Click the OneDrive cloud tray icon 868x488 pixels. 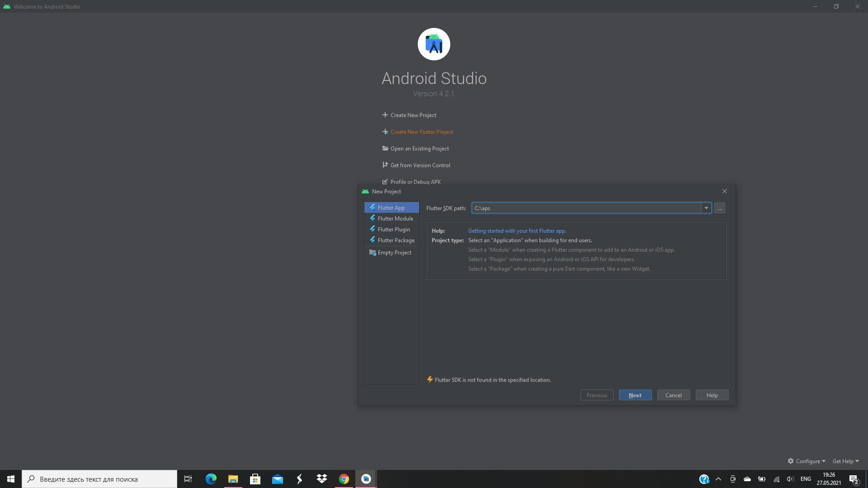coord(747,479)
